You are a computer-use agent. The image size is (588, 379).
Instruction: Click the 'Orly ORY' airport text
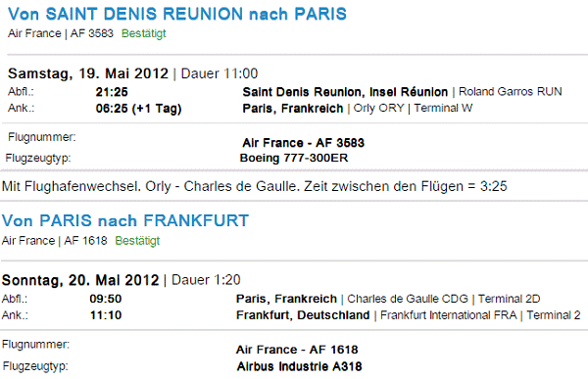click(378, 108)
